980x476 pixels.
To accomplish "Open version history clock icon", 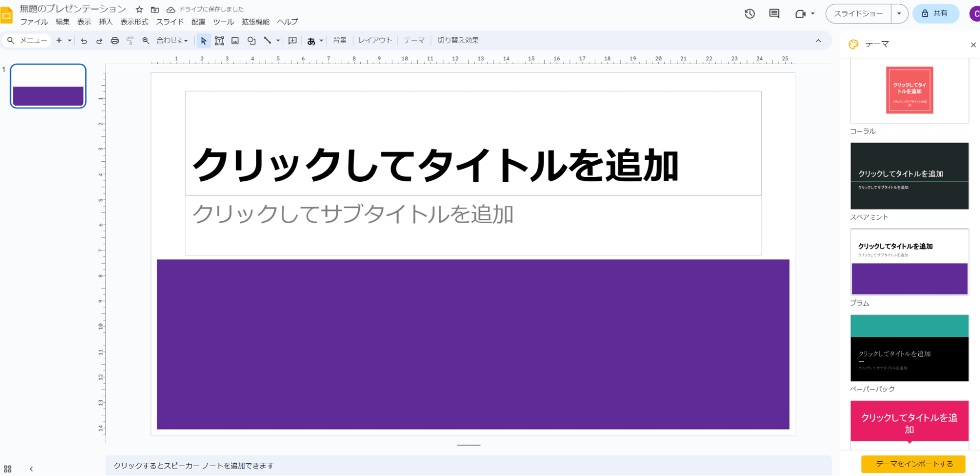I will [750, 14].
